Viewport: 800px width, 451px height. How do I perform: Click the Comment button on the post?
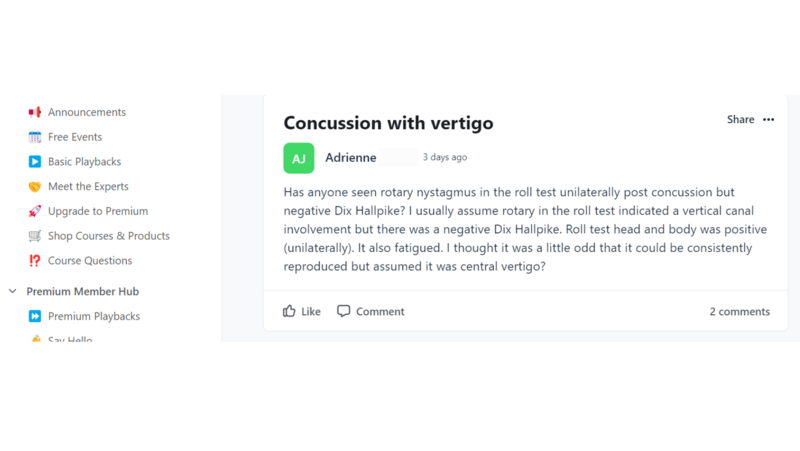371,311
